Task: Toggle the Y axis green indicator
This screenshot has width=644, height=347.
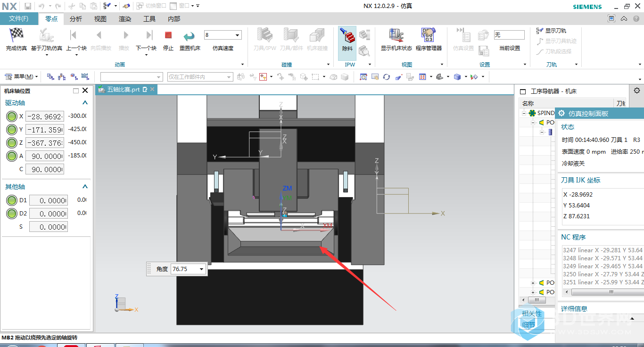Action: click(x=11, y=130)
